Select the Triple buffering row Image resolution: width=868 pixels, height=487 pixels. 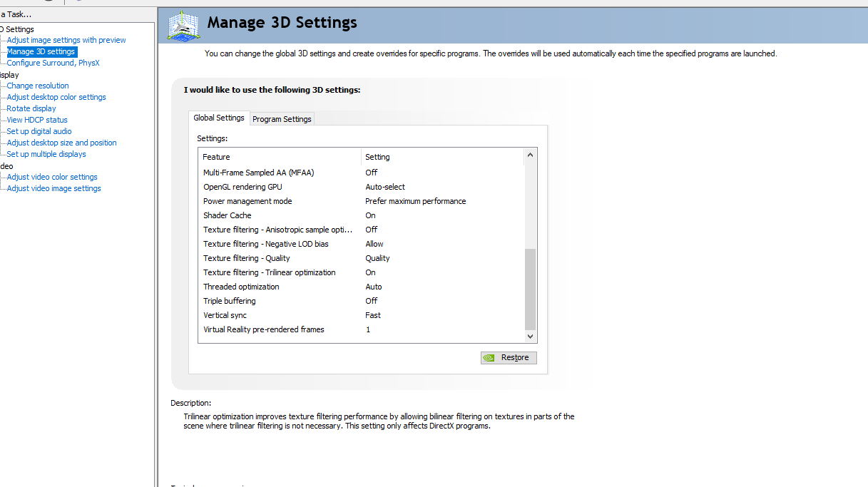coord(361,301)
